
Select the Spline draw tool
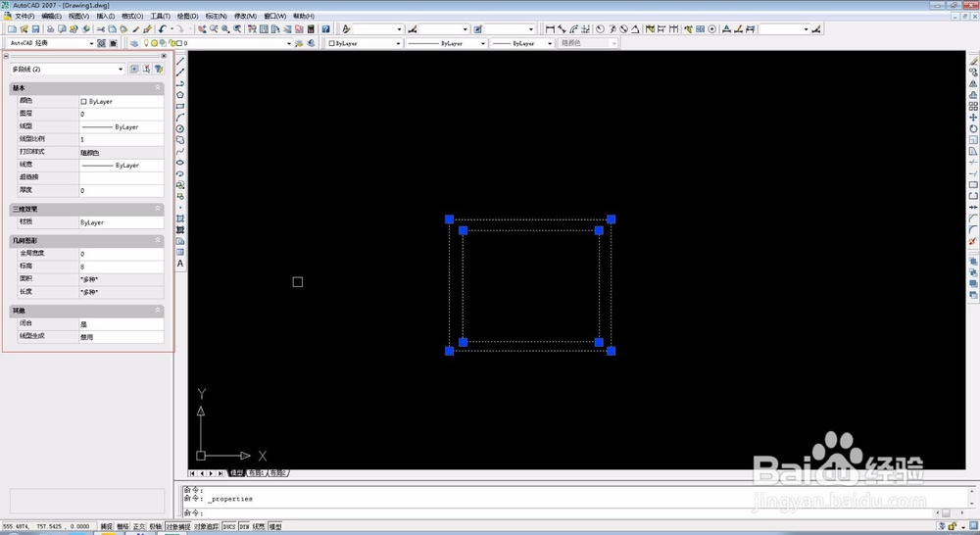pos(180,151)
